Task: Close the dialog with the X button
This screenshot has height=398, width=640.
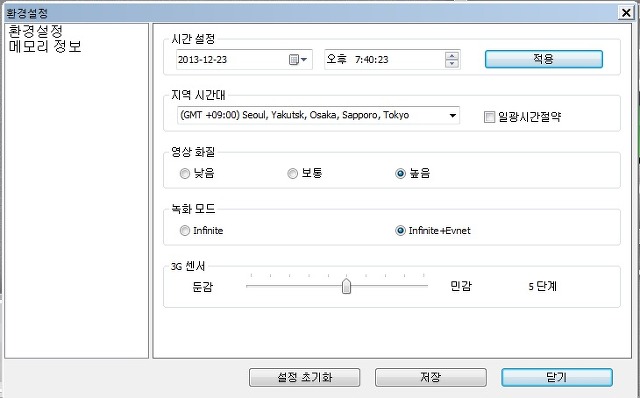Action: click(x=626, y=13)
